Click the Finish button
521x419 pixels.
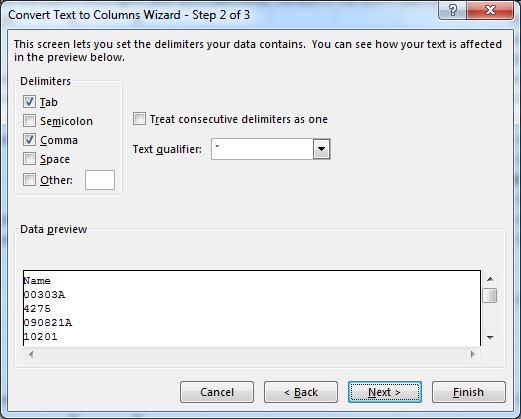[469, 392]
